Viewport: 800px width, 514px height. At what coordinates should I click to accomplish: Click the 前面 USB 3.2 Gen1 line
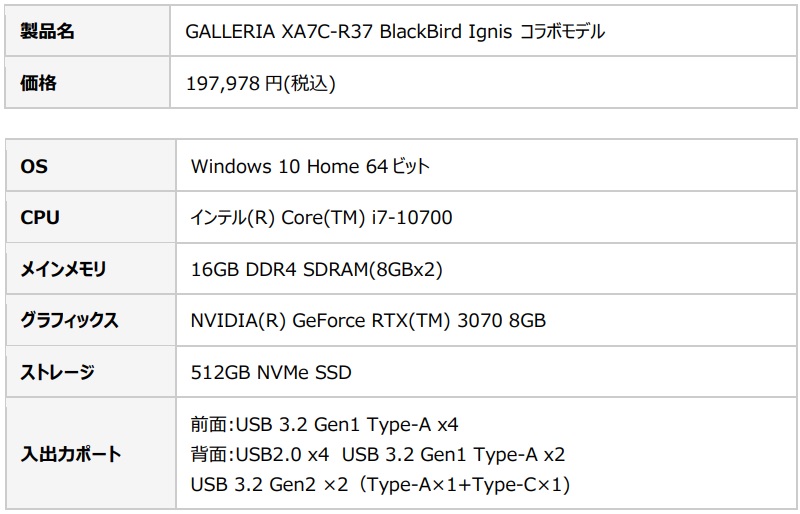click(324, 424)
